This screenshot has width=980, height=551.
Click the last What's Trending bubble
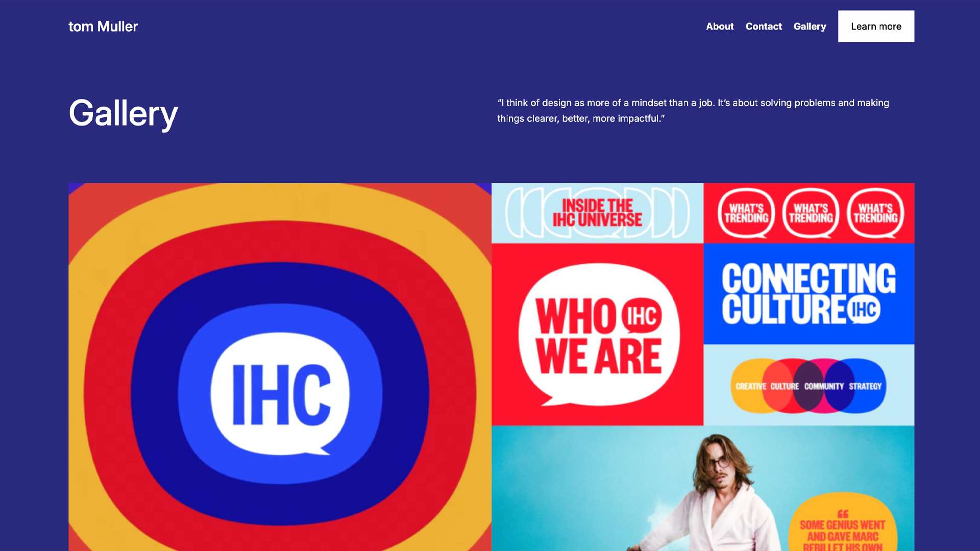pos(875,213)
